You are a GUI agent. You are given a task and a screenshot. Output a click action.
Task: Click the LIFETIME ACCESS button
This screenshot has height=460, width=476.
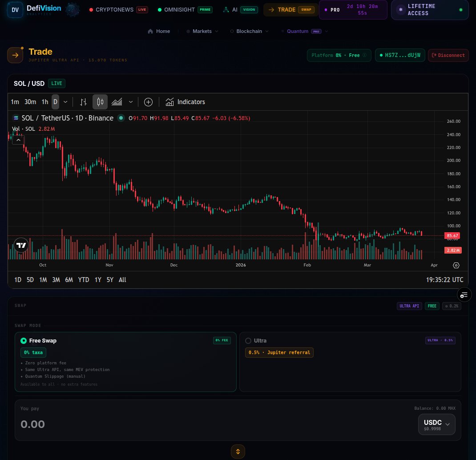430,10
